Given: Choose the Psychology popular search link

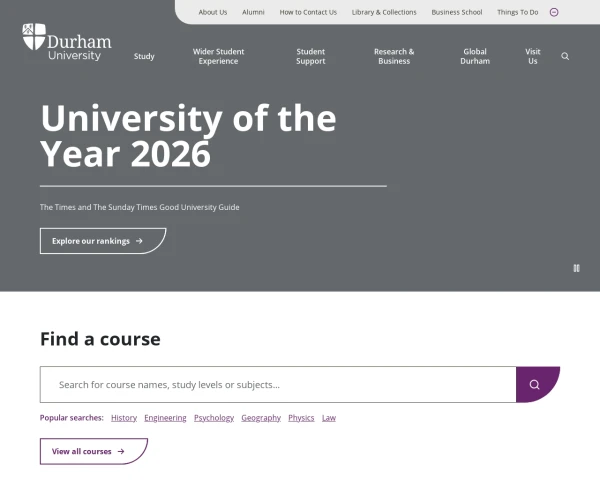Looking at the screenshot, I should pyautogui.click(x=214, y=418).
